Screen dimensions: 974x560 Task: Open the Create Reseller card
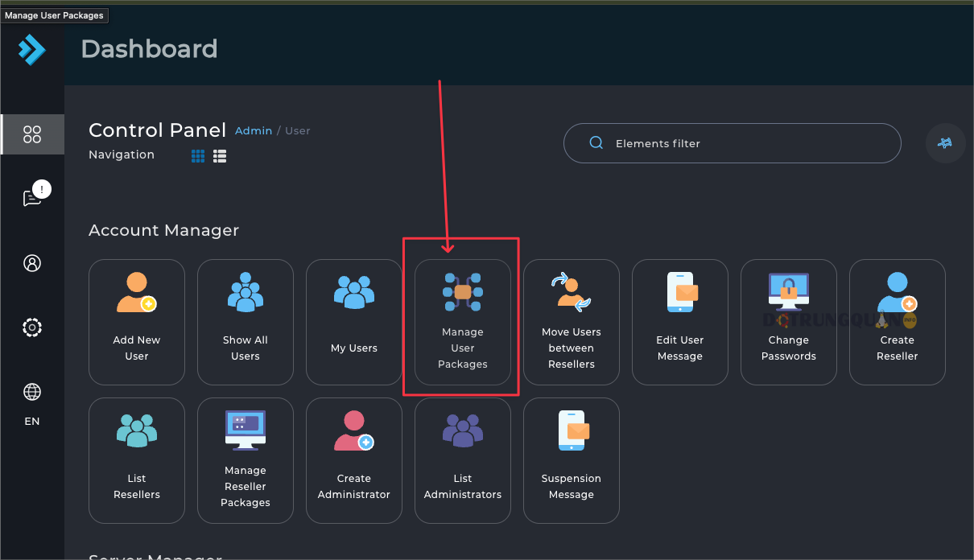click(x=898, y=322)
